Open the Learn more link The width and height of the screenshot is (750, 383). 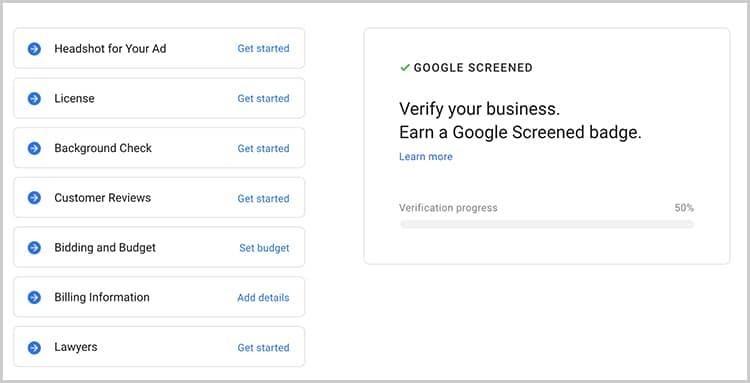(426, 157)
